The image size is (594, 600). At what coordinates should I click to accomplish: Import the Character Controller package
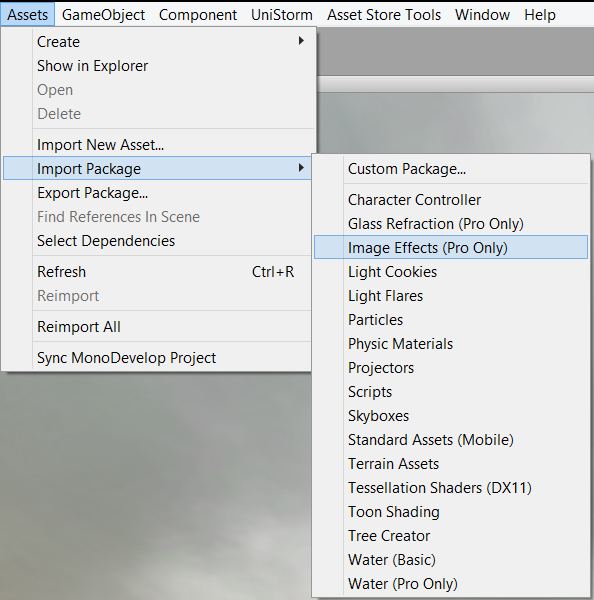451,200
